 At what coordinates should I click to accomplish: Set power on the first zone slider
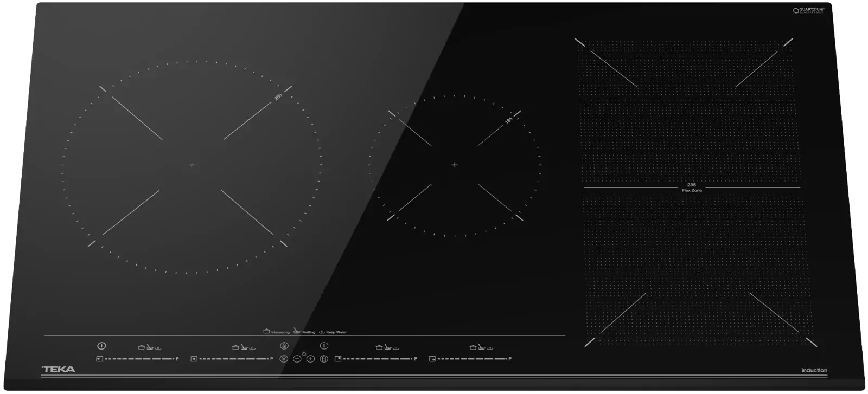pyautogui.click(x=139, y=359)
